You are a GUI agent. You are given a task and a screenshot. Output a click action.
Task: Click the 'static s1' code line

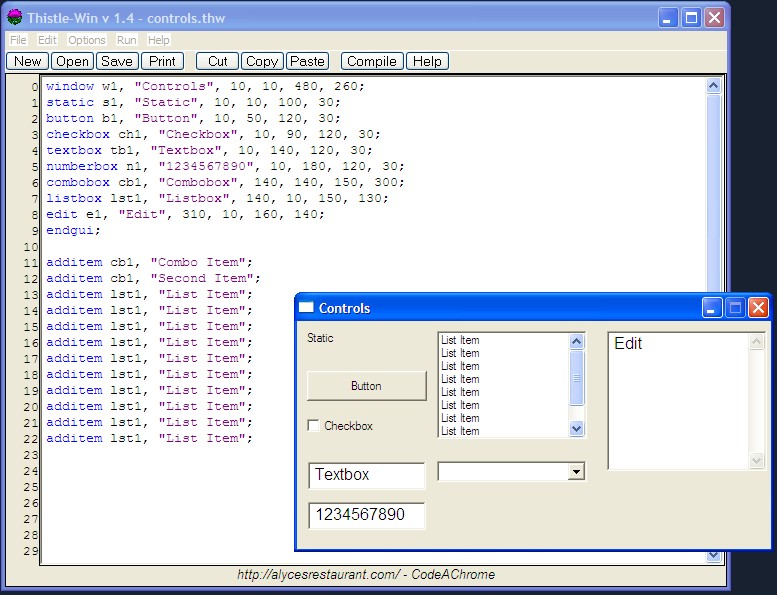click(x=193, y=103)
